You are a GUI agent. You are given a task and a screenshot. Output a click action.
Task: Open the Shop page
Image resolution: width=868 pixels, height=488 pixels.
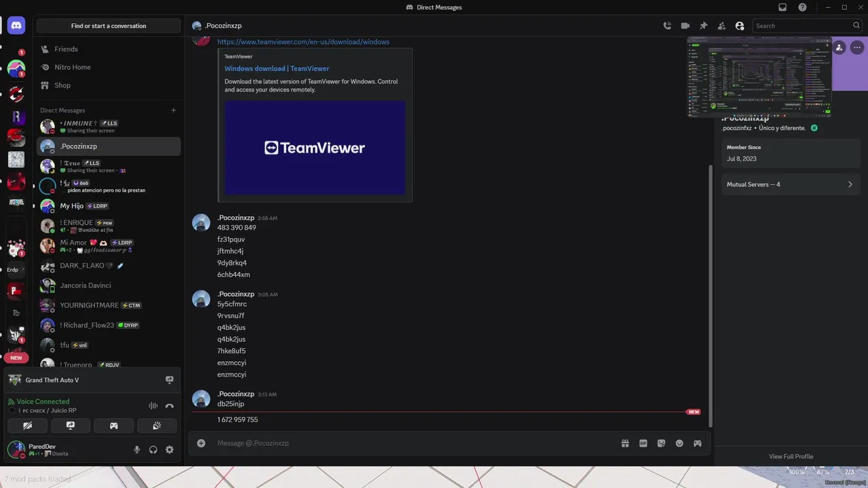click(x=108, y=85)
